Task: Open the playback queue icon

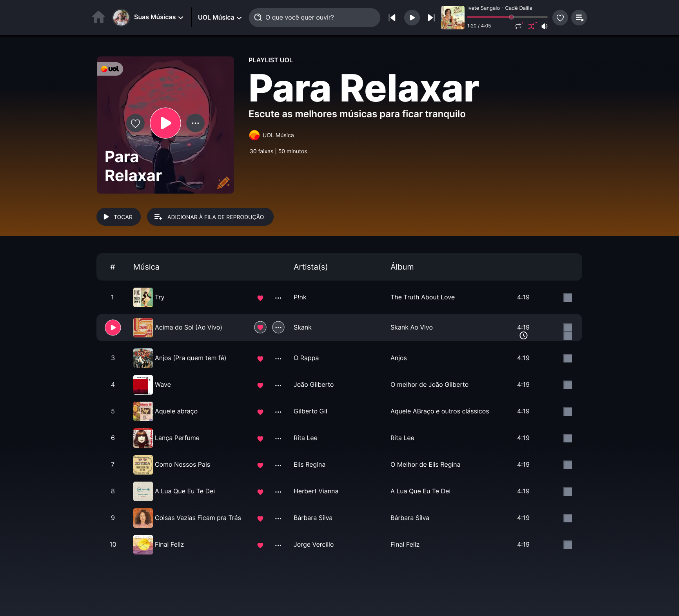Action: click(579, 18)
